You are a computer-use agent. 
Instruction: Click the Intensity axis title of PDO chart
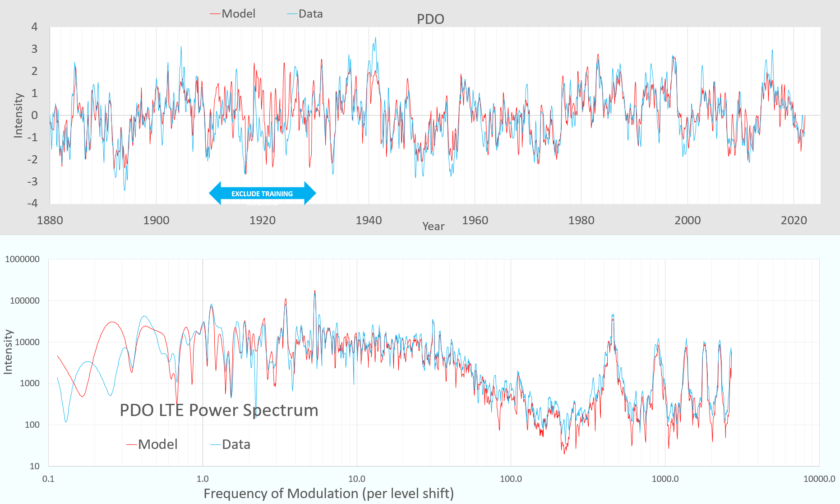pos(18,115)
